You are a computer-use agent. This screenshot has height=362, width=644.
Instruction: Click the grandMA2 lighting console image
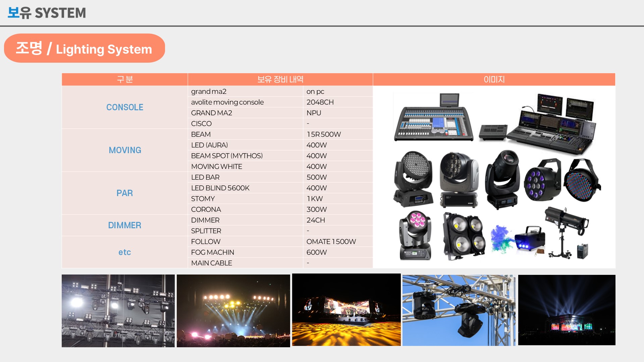pos(433,118)
